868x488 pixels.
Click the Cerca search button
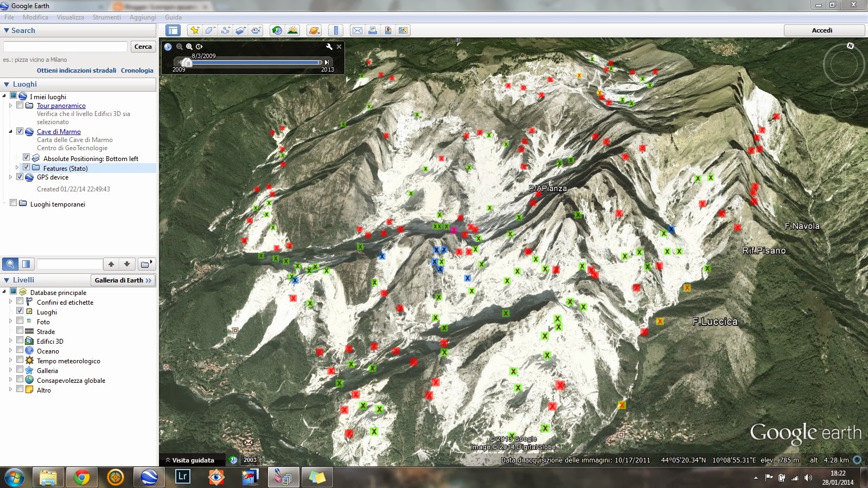tap(143, 47)
